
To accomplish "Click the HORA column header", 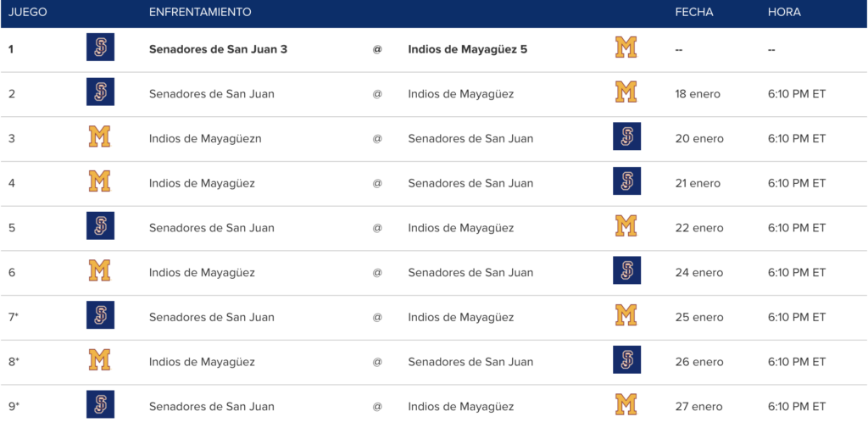I will [784, 12].
